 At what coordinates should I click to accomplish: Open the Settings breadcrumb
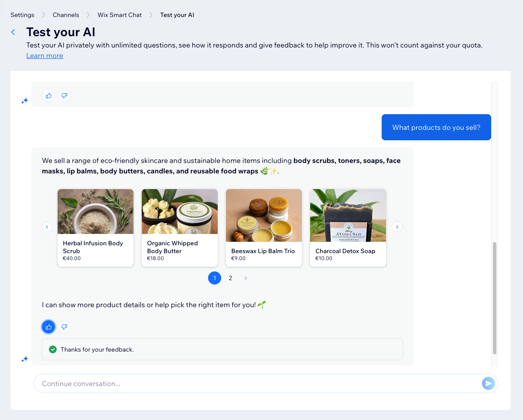(x=22, y=14)
